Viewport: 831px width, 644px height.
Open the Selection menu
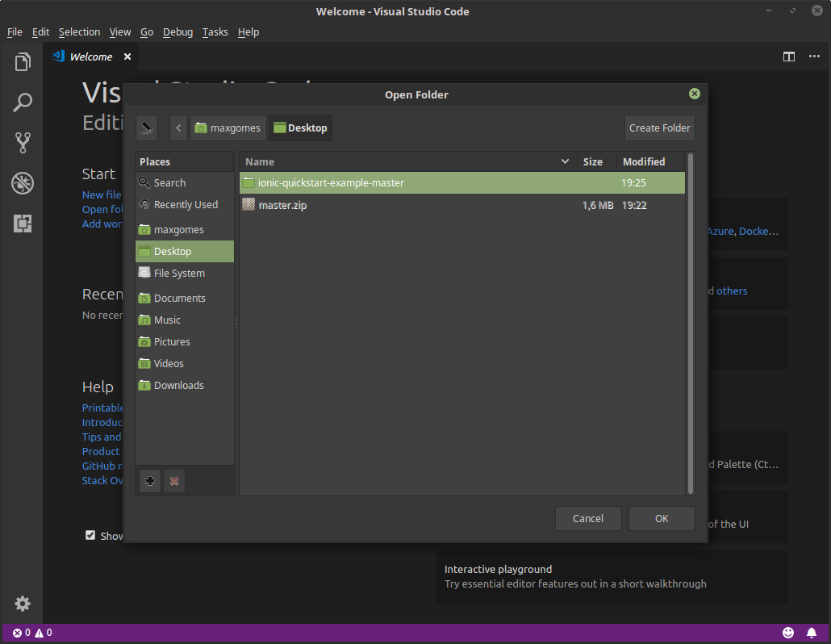coord(79,31)
